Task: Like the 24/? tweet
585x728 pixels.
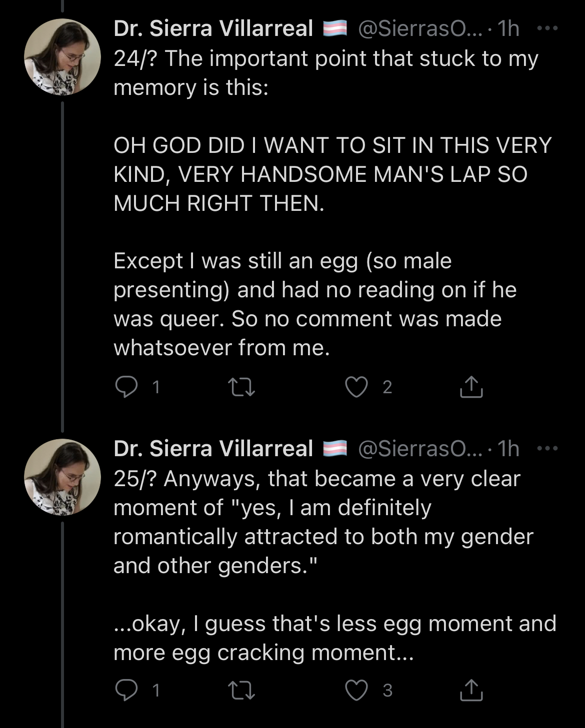Action: (356, 387)
